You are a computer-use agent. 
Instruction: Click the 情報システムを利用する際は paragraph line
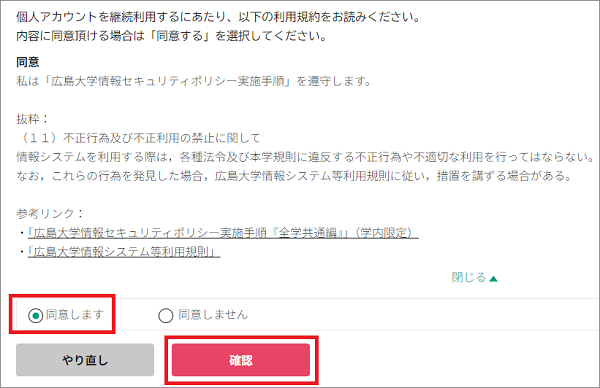[x=305, y=157]
